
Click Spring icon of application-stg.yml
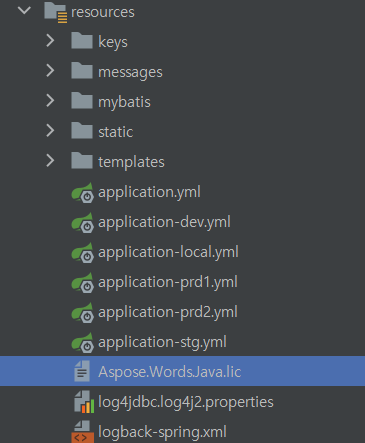[83, 343]
